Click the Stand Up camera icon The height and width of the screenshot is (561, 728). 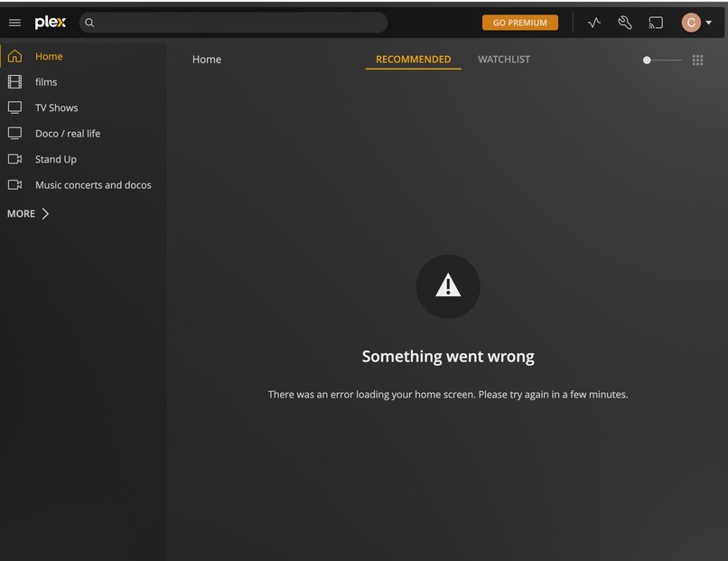pos(14,159)
